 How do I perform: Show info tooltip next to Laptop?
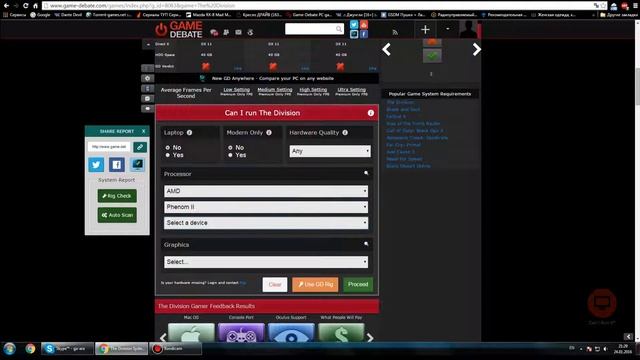(x=189, y=133)
